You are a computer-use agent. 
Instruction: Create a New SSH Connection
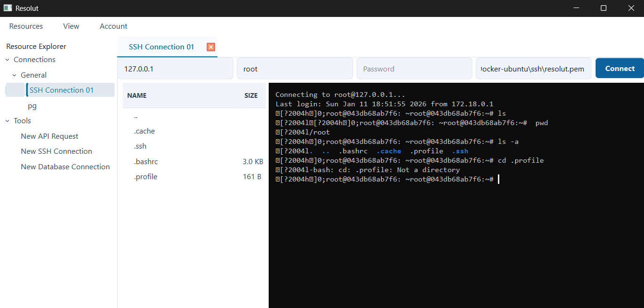[56, 151]
